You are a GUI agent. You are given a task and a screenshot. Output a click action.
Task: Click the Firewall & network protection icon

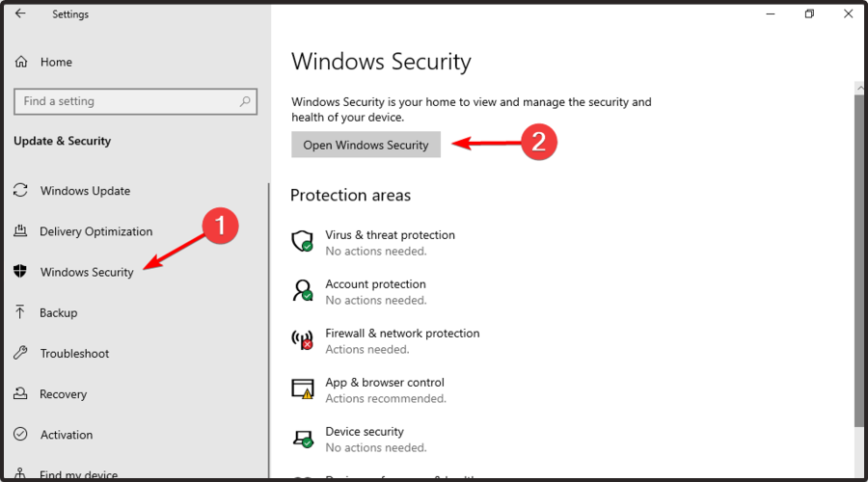(x=302, y=339)
